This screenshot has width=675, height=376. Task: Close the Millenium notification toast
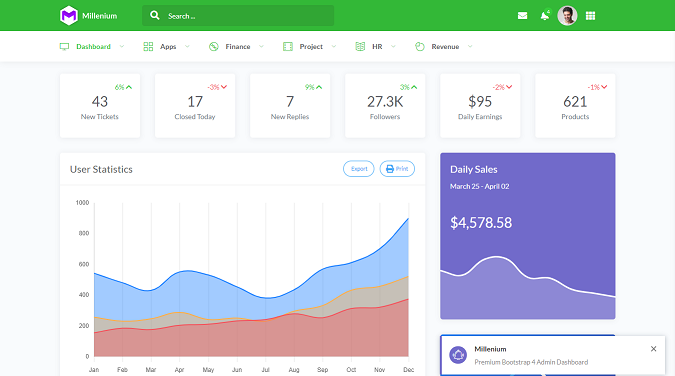coord(653,349)
